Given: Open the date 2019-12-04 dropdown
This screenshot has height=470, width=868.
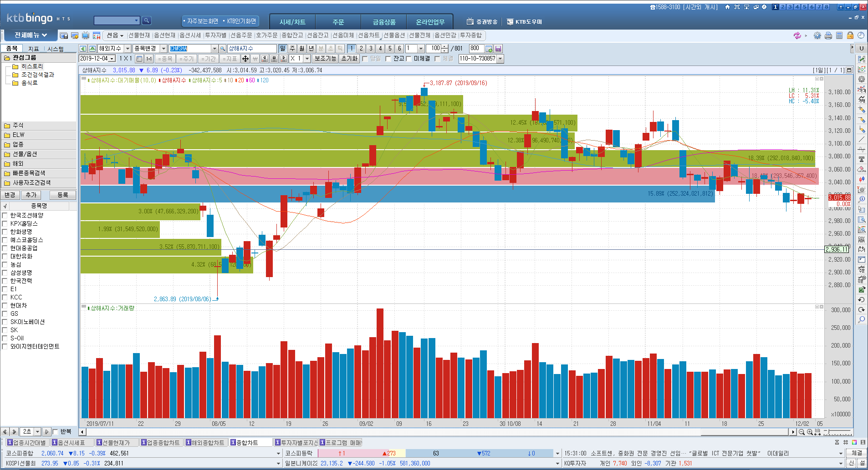Looking at the screenshot, I should [x=112, y=59].
